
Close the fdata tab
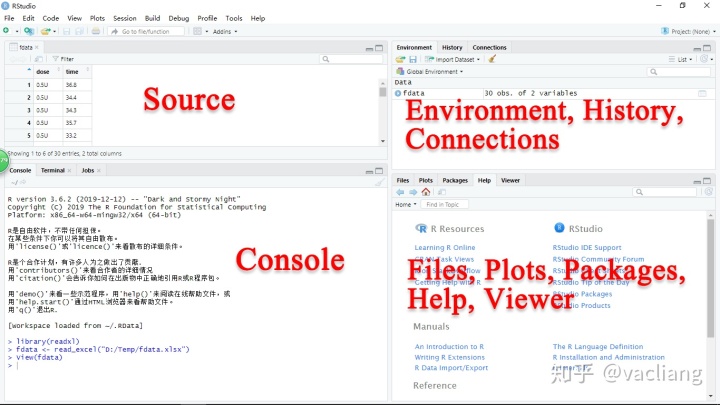(x=37, y=47)
